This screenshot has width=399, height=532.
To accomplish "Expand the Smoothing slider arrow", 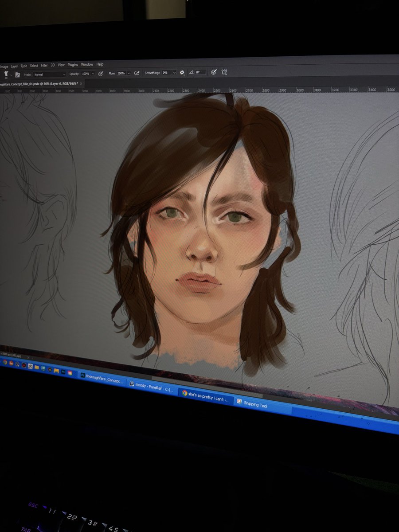I will pos(174,73).
